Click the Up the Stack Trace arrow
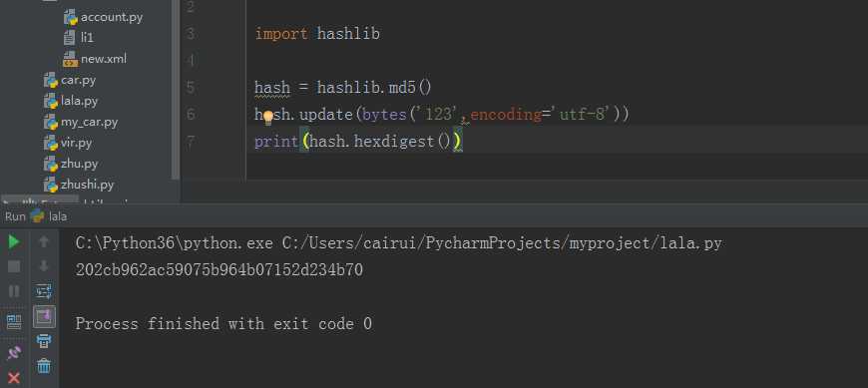The image size is (868, 388). tap(44, 242)
